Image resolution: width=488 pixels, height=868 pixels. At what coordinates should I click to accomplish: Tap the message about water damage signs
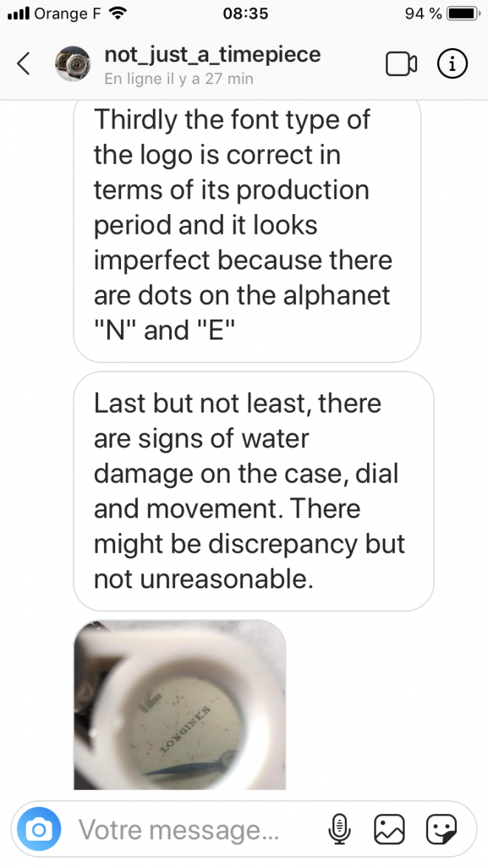tap(254, 491)
